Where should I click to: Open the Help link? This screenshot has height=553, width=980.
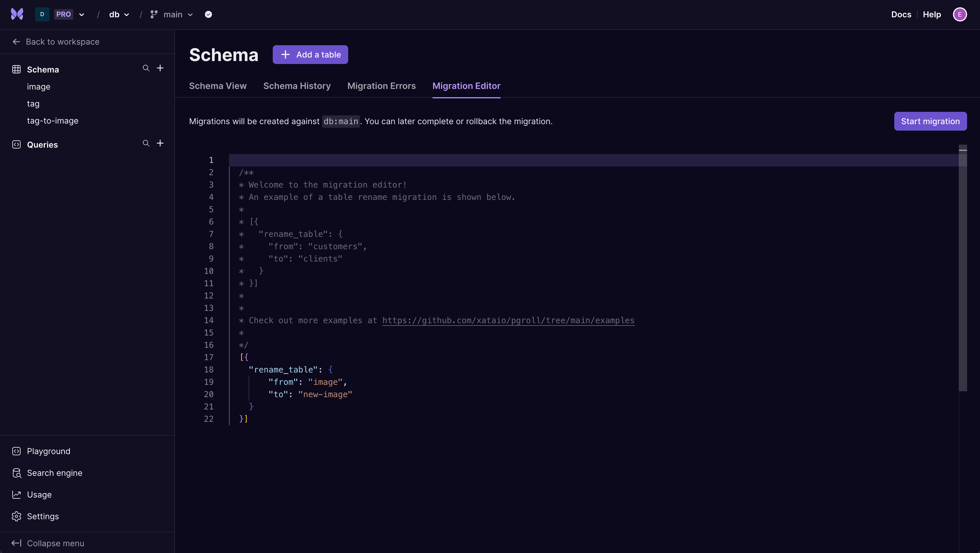[x=932, y=14]
